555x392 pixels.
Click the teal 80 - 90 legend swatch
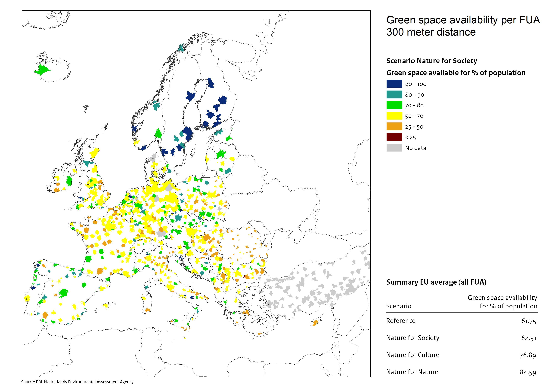pos(394,94)
